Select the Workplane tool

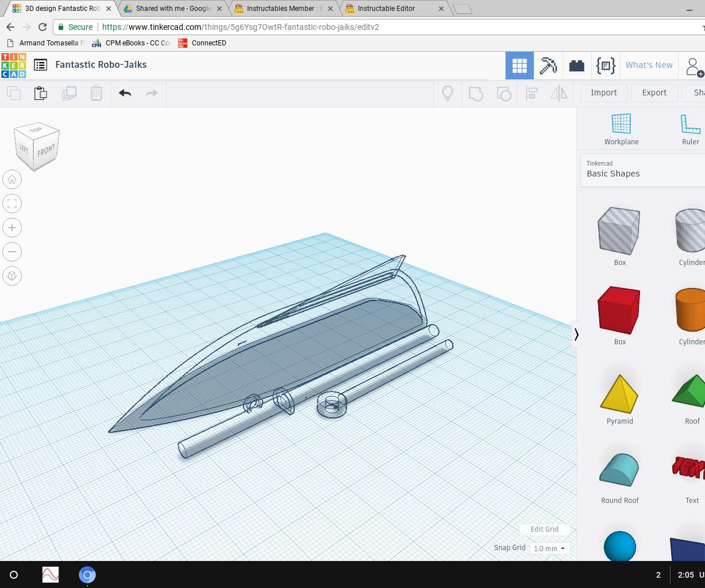pyautogui.click(x=621, y=128)
